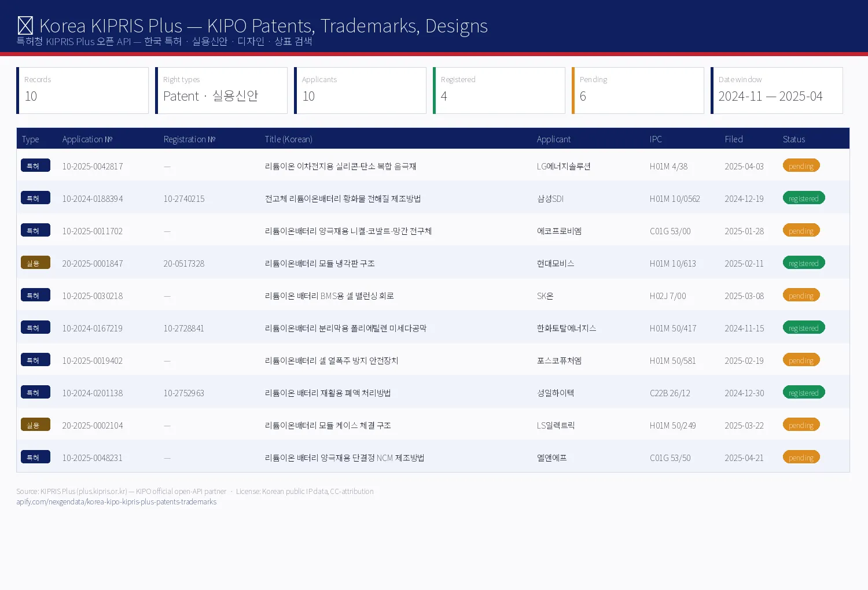Sort by the Filed column header
The height and width of the screenshot is (590, 868).
click(x=734, y=139)
